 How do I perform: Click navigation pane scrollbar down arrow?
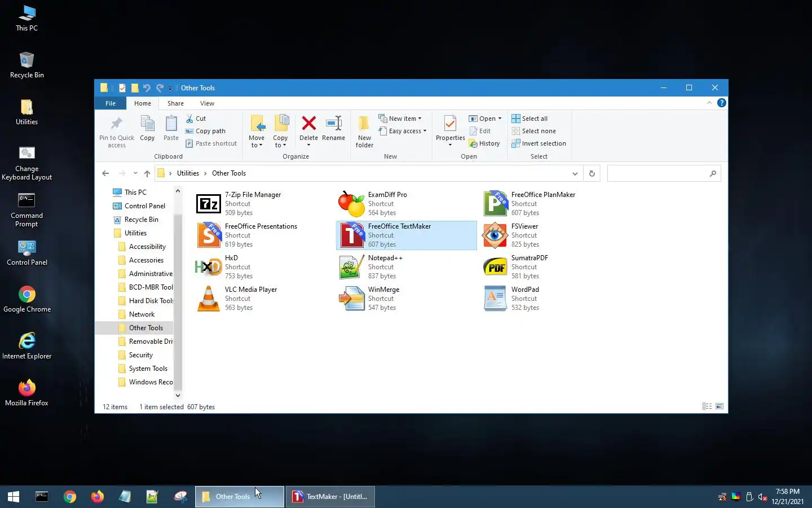pyautogui.click(x=178, y=396)
